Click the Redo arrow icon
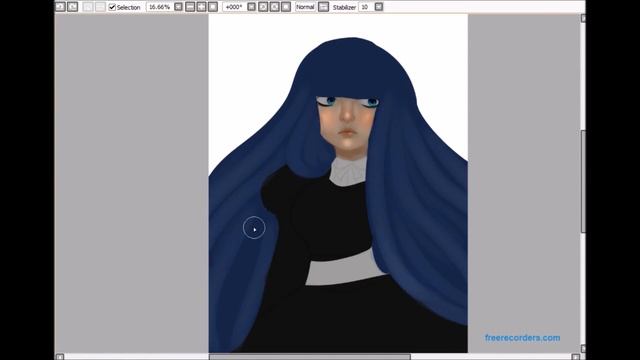This screenshot has width=640, height=360. click(x=73, y=7)
